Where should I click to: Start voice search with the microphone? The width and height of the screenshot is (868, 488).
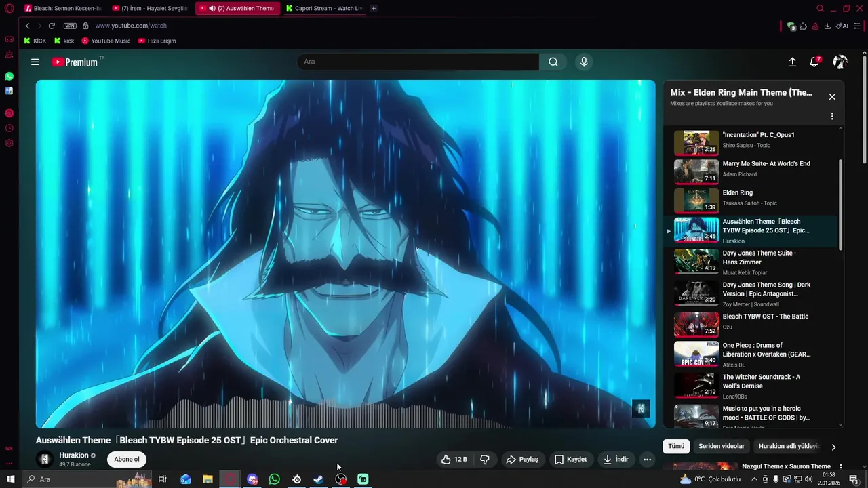point(584,62)
